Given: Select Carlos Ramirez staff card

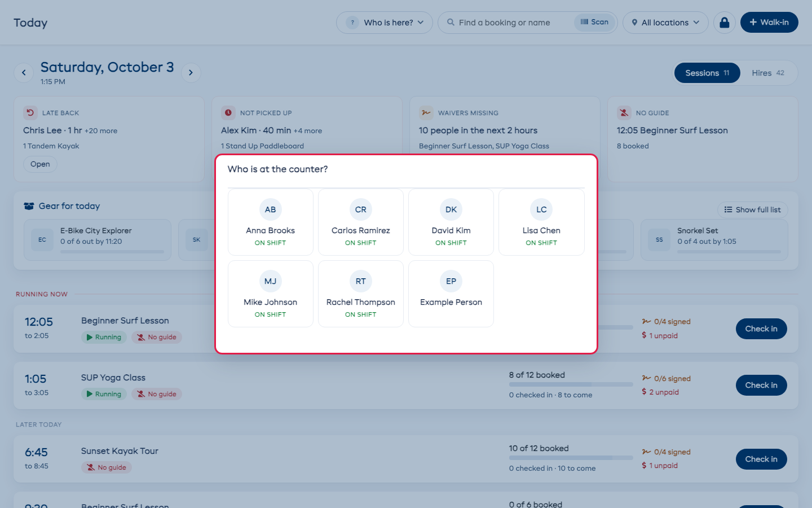Looking at the screenshot, I should click(x=361, y=222).
